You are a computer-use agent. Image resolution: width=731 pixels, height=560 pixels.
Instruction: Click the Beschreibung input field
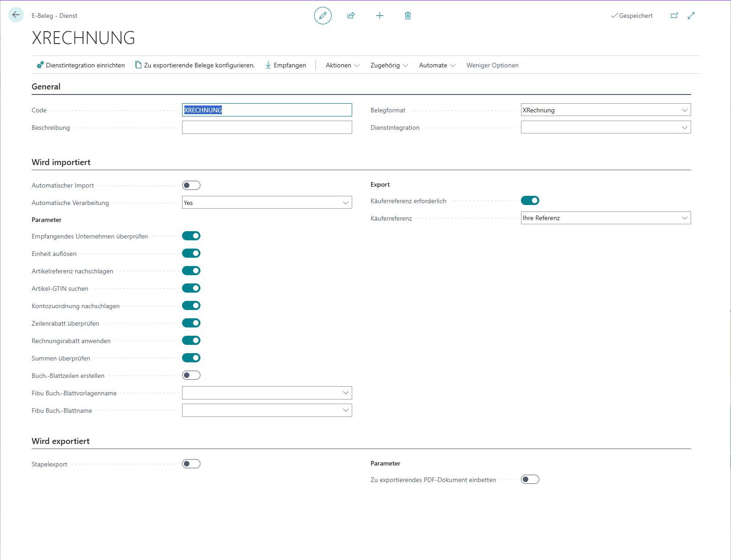click(x=267, y=128)
